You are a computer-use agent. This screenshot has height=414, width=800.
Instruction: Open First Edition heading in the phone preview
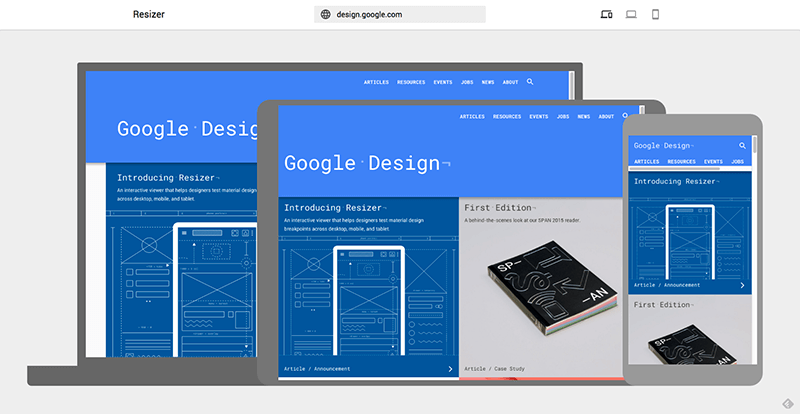pyautogui.click(x=664, y=304)
